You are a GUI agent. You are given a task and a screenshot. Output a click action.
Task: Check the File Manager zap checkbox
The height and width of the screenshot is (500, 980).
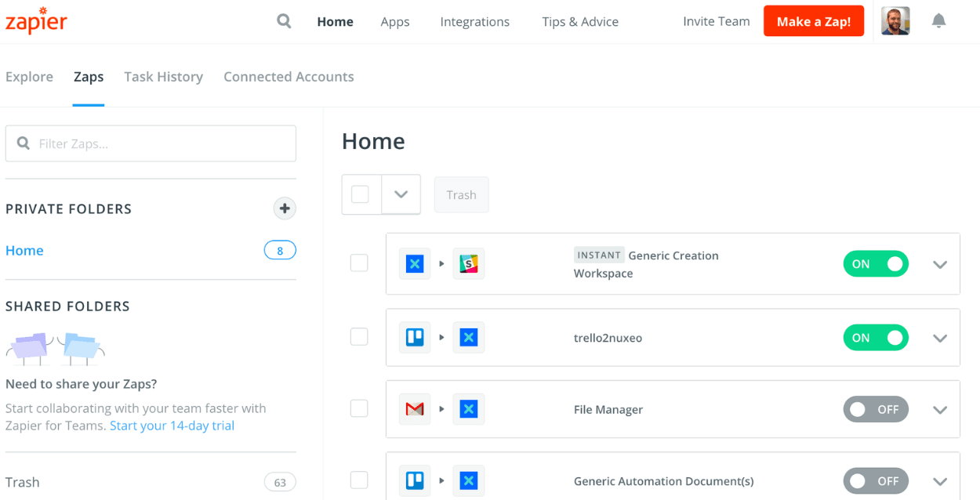(x=359, y=408)
